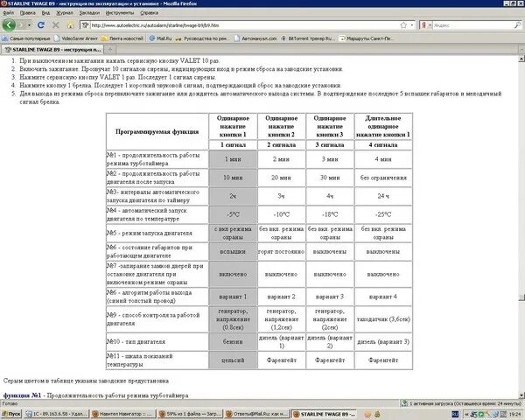Click the 'цельсий' table cell

(233, 360)
